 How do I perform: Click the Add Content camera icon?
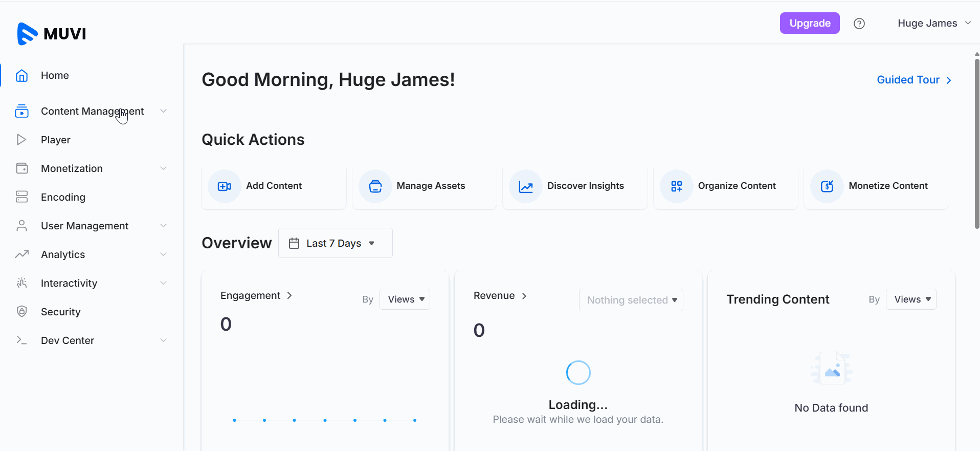pos(224,186)
